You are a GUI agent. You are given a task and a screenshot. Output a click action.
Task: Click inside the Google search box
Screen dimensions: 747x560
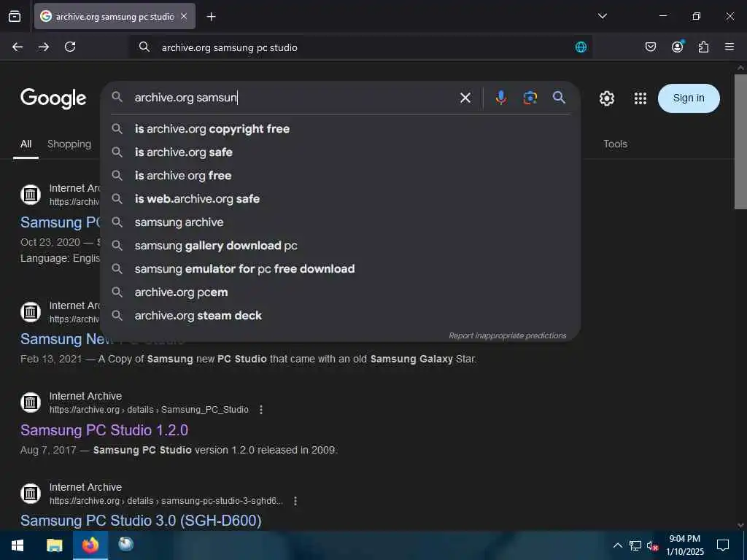[x=290, y=98]
